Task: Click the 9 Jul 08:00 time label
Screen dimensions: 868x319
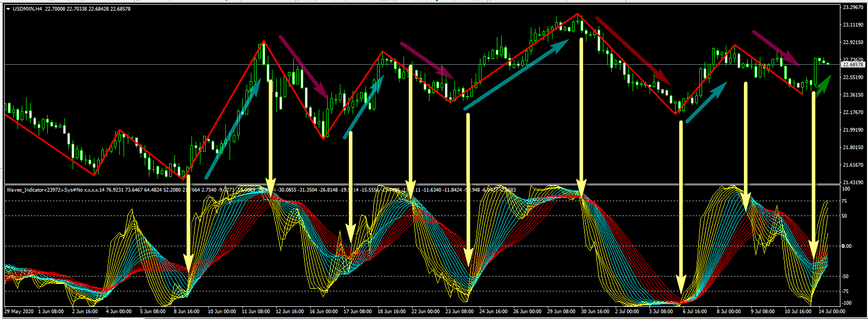Action: (762, 312)
